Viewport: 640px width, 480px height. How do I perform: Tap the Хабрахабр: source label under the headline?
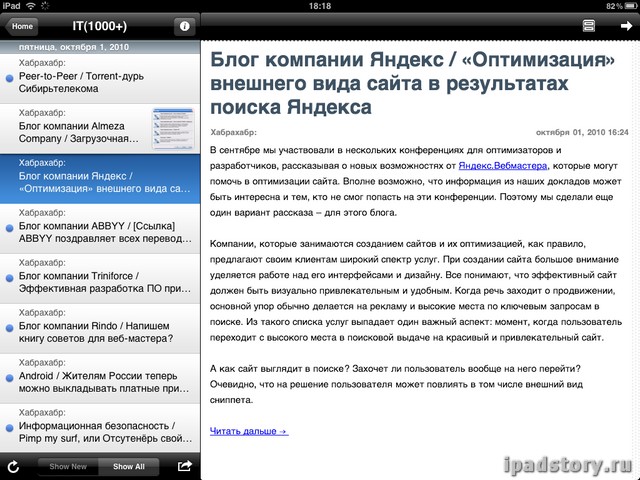(x=233, y=132)
